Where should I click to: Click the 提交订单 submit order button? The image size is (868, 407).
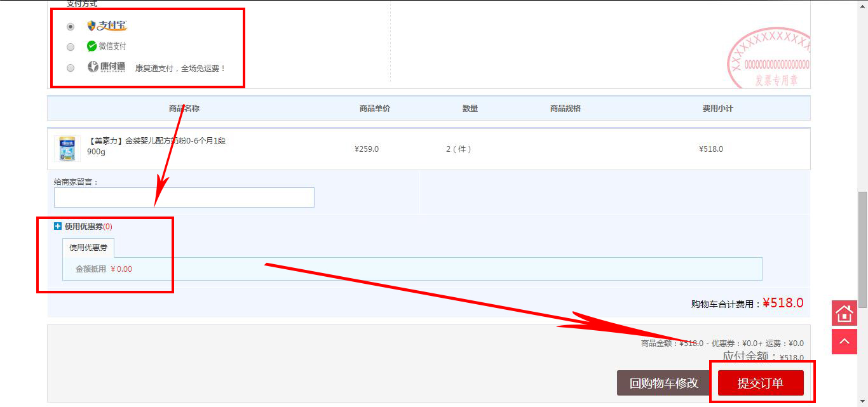761,383
